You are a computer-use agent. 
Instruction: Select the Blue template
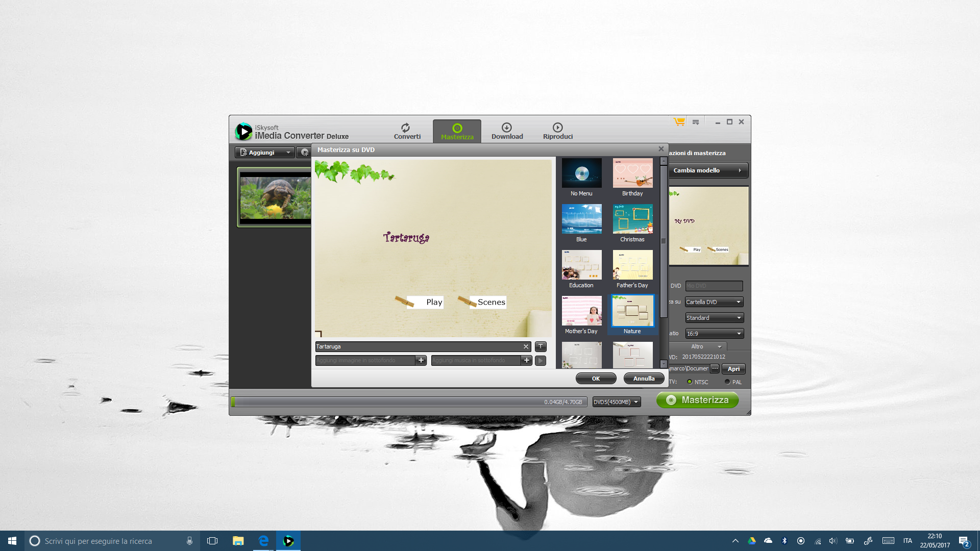pyautogui.click(x=581, y=223)
